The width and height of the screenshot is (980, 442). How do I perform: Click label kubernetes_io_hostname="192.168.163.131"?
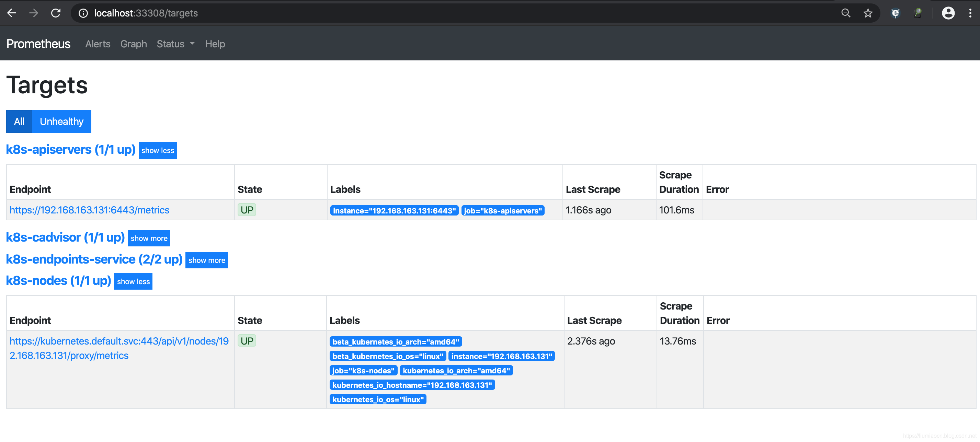pyautogui.click(x=412, y=385)
